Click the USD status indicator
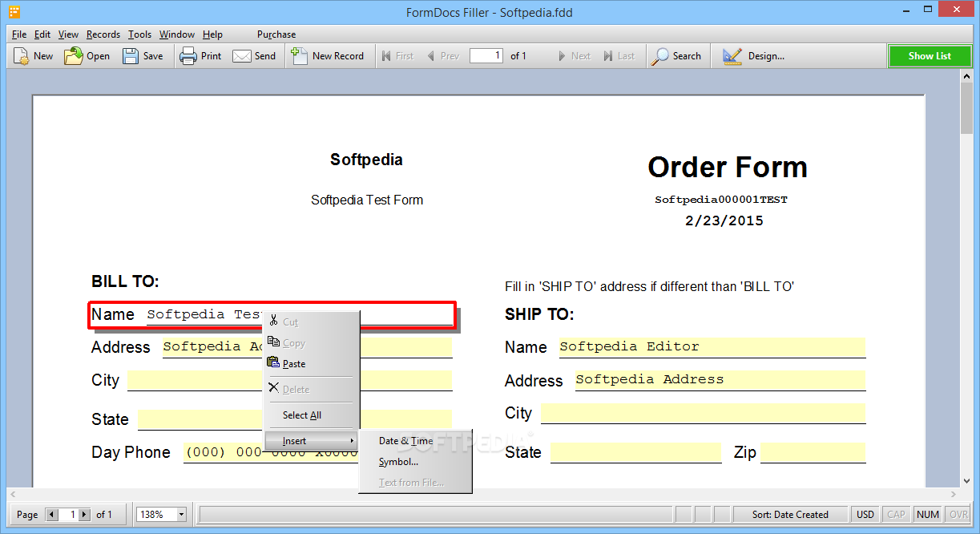Screen dimensions: 980x534 tap(865, 515)
